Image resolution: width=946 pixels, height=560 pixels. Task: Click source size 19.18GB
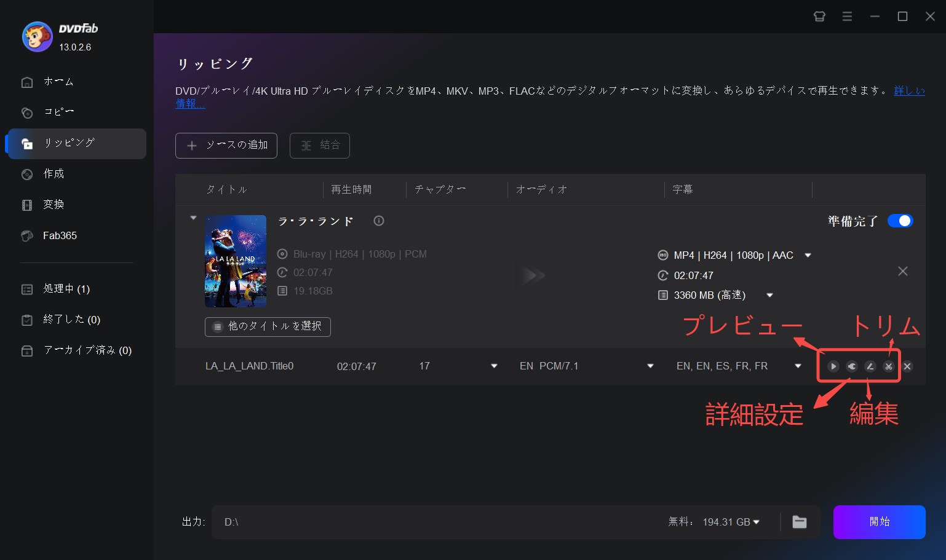(312, 291)
